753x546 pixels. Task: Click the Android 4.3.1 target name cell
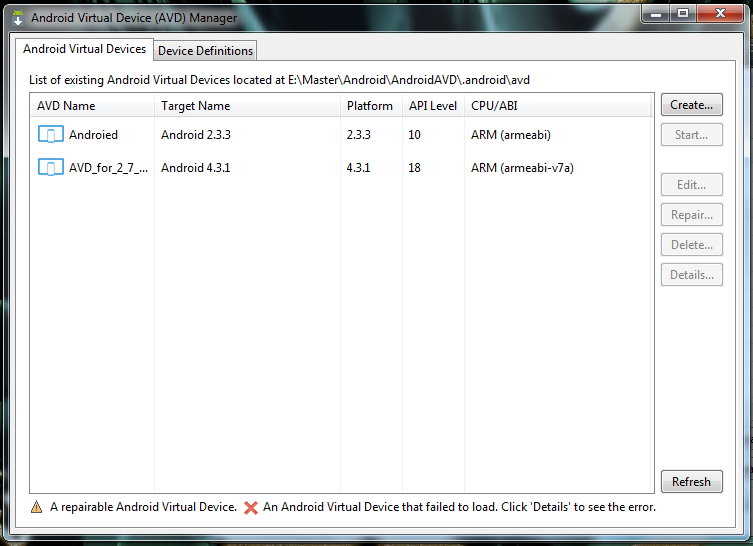[x=196, y=168]
